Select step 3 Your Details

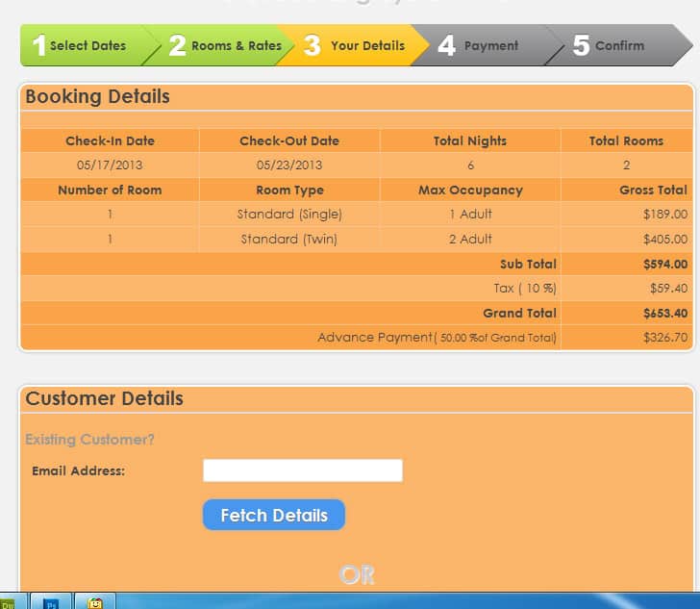(354, 45)
